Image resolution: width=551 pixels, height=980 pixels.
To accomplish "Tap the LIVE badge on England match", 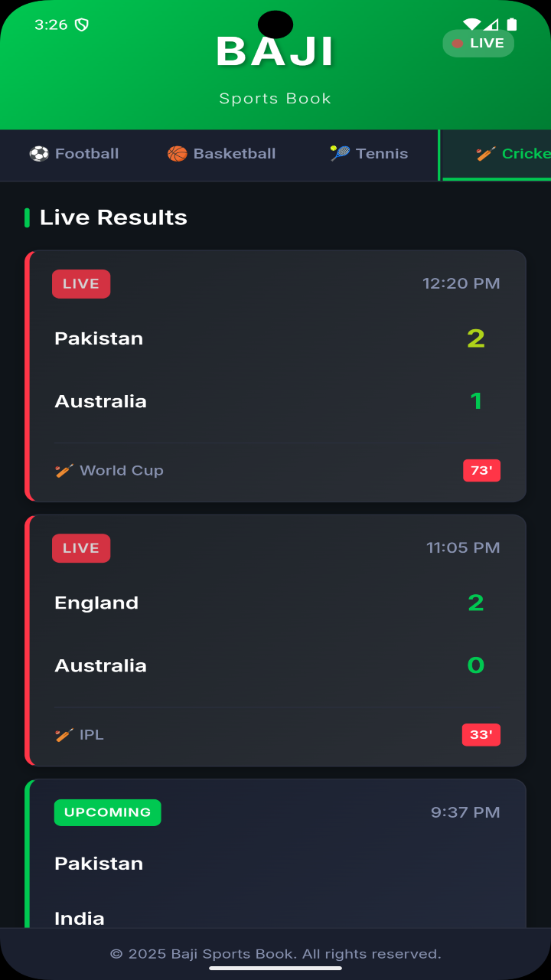I will pyautogui.click(x=81, y=548).
